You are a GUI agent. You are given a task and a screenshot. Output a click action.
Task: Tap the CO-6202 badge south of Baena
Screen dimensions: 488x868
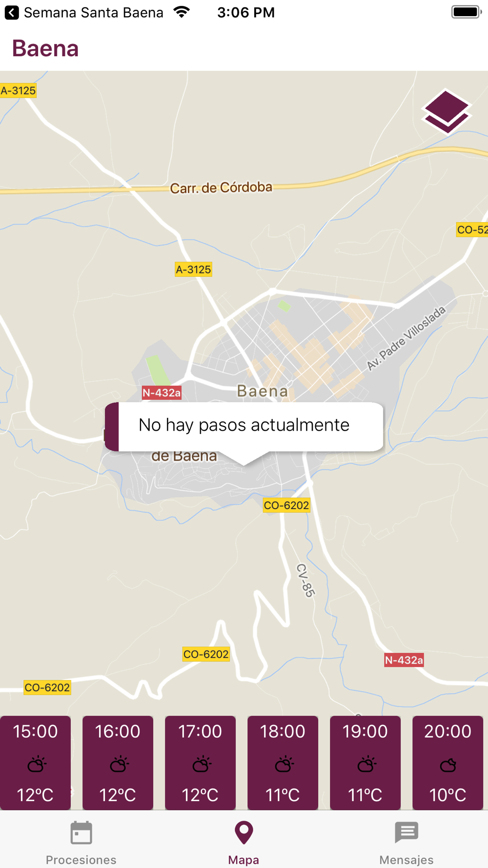click(x=286, y=505)
